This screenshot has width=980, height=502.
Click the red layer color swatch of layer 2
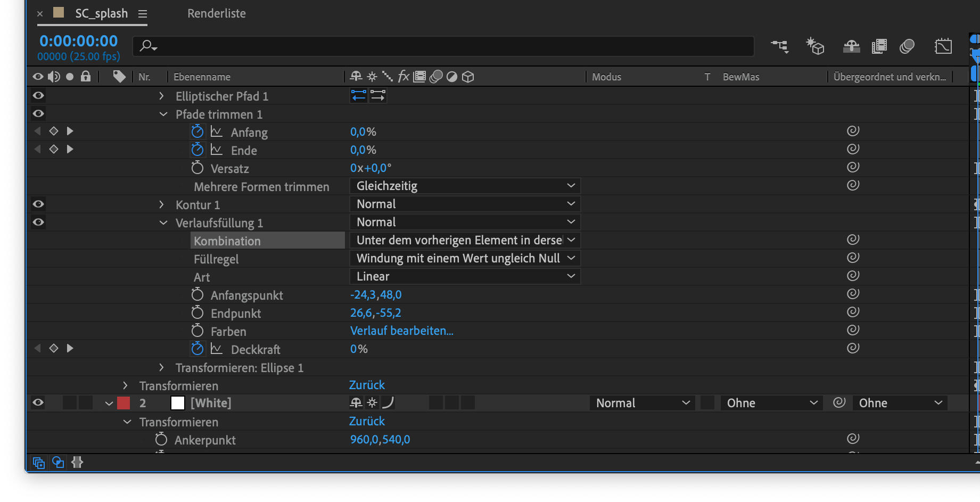pyautogui.click(x=123, y=403)
